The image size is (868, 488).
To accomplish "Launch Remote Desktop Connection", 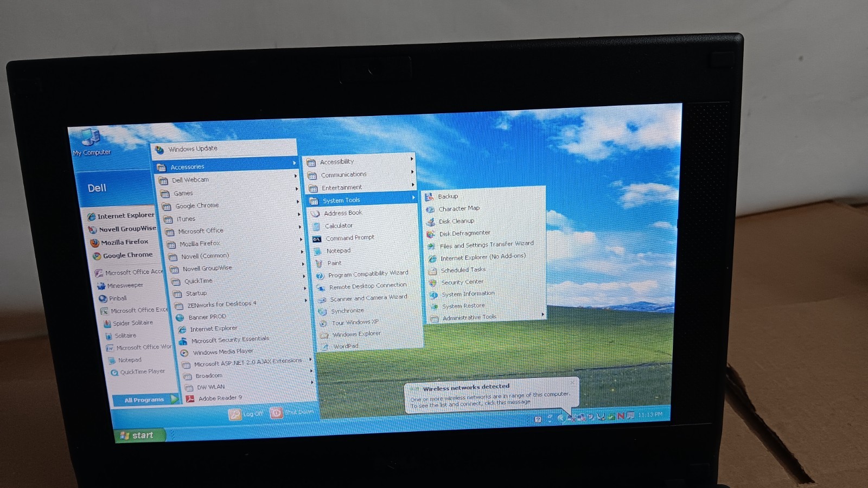I will point(368,286).
